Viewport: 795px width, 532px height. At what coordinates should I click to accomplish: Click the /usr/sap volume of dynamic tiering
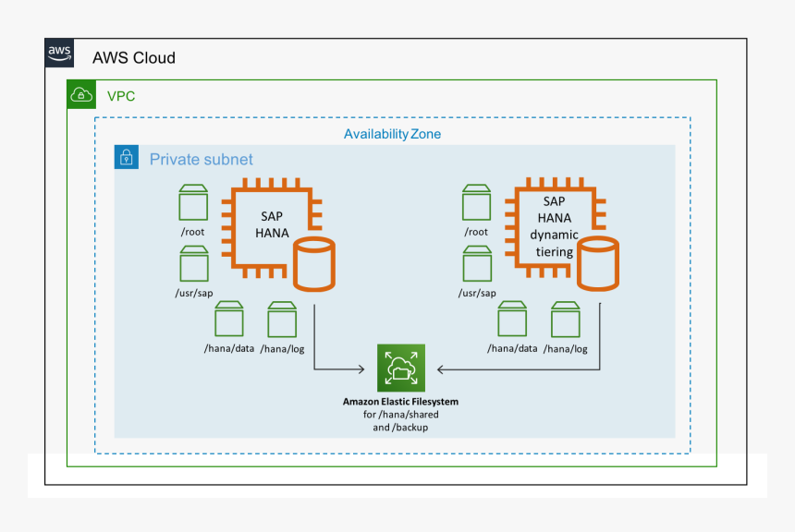477,263
